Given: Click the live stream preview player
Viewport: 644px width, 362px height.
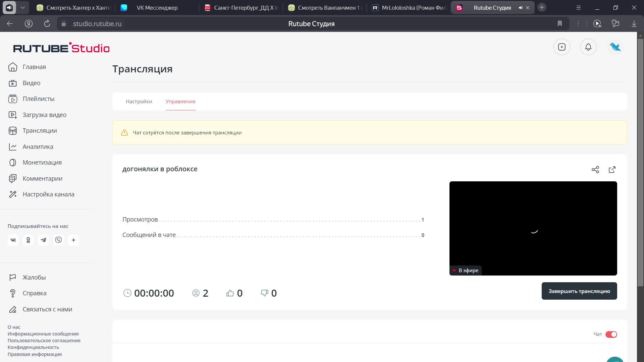Looking at the screenshot, I should click(x=533, y=228).
